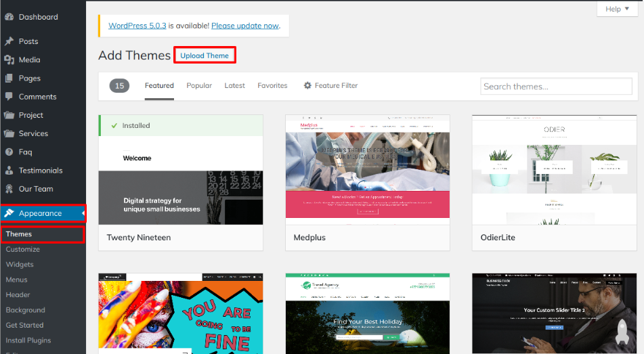Click the Testimonials person icon

coord(9,171)
